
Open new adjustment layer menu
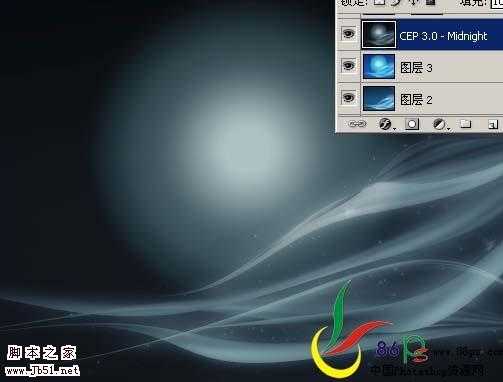coord(440,124)
